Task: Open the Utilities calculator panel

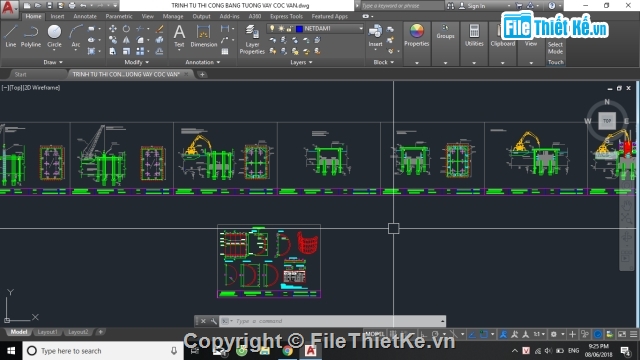Action: (474, 36)
